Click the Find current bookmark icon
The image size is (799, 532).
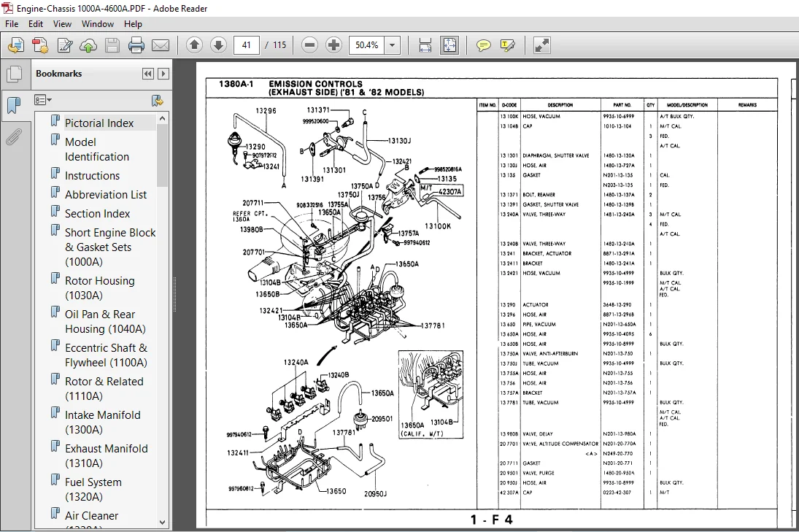click(158, 101)
